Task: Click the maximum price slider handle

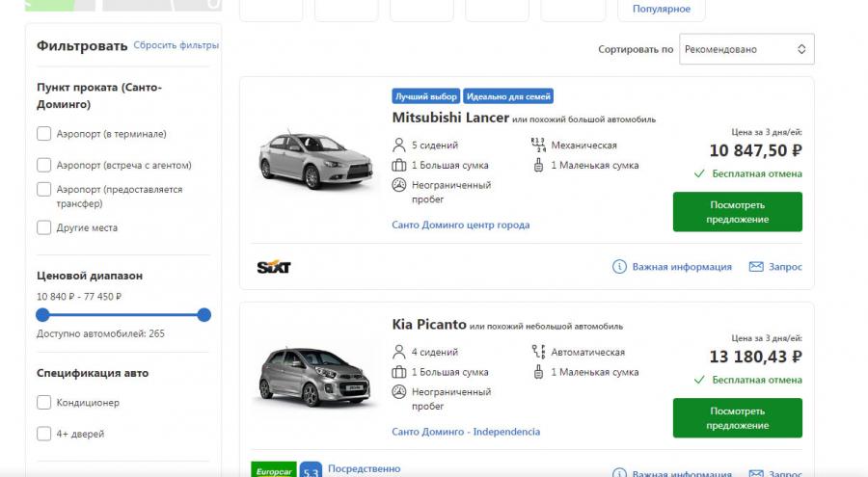Action: [204, 315]
